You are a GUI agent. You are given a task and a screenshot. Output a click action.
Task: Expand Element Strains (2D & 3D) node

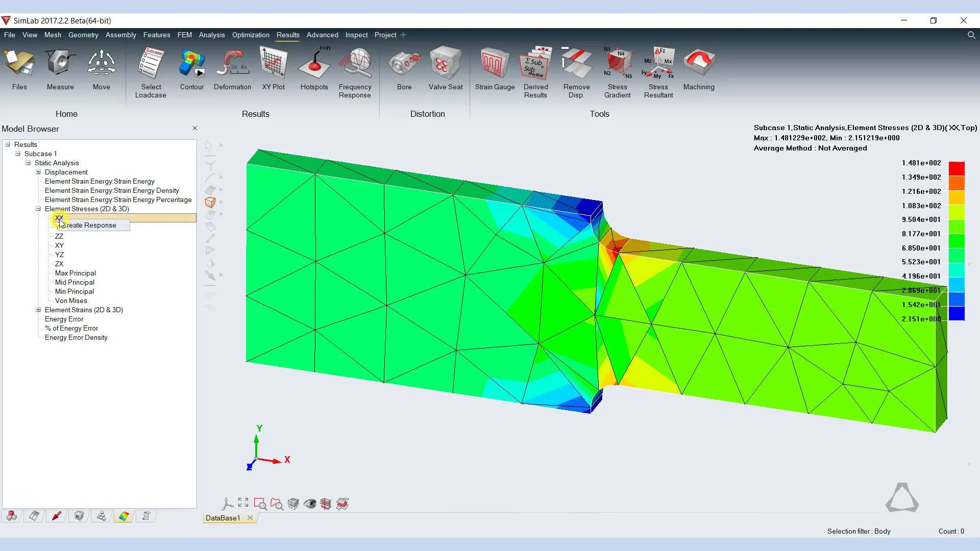tap(38, 310)
